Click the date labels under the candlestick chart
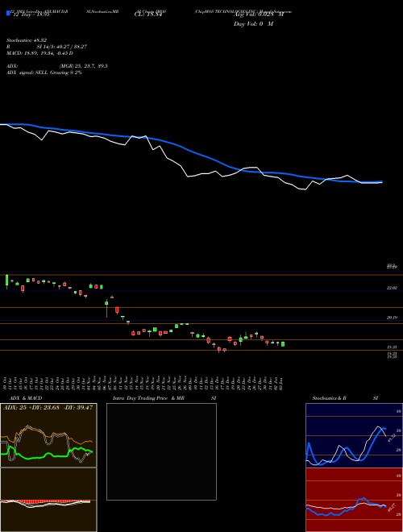403x532 pixels. (143, 382)
